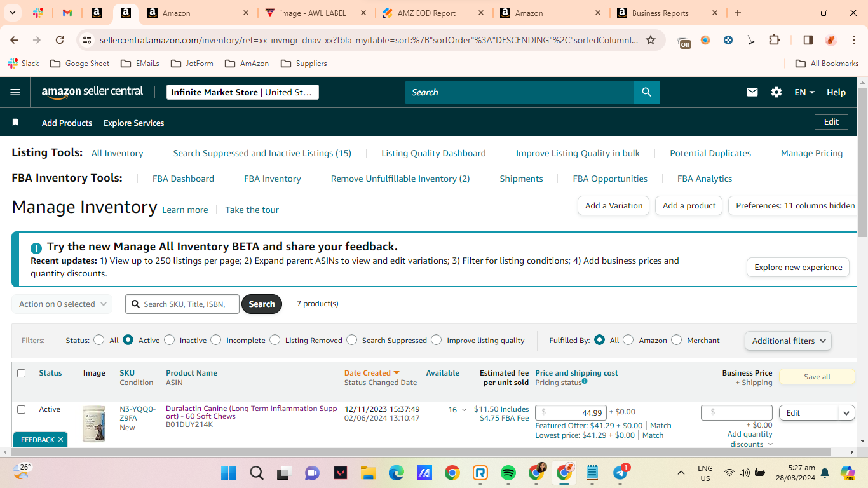Click the Add a product button
868x488 pixels.
[689, 206]
